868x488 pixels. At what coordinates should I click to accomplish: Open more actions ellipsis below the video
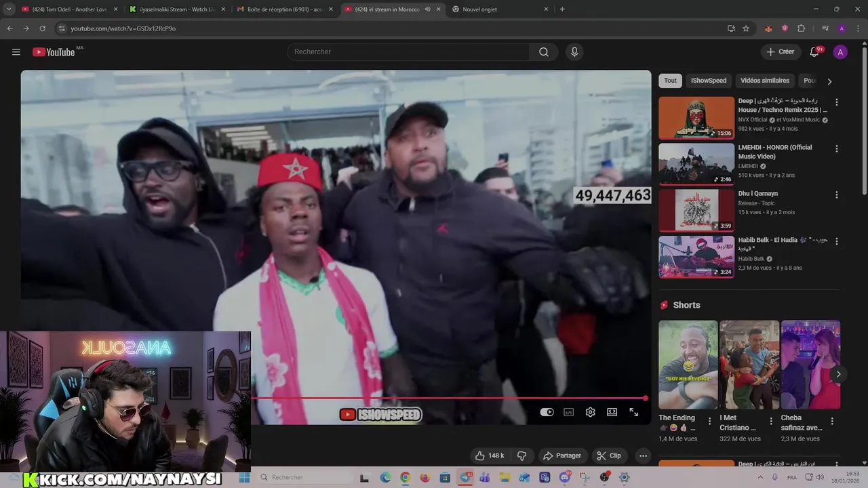[643, 455]
